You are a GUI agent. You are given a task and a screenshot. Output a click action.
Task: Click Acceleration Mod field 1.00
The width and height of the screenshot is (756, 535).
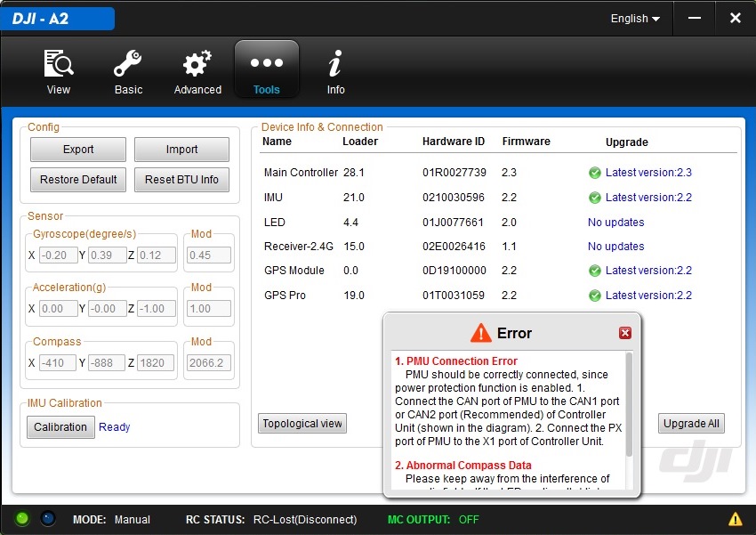click(209, 308)
